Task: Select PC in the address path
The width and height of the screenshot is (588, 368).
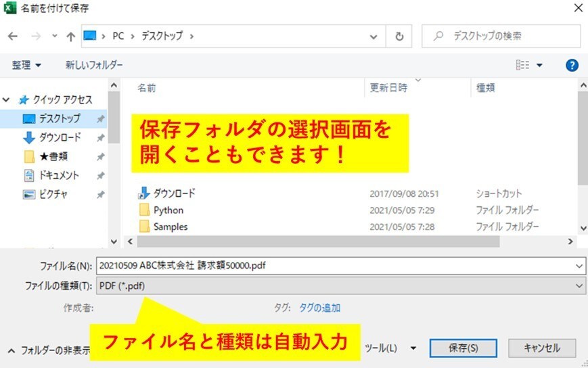Action: (x=118, y=36)
